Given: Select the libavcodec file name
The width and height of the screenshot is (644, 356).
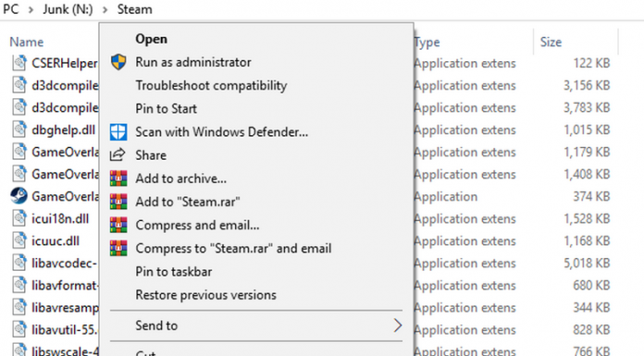Looking at the screenshot, I should [65, 263].
